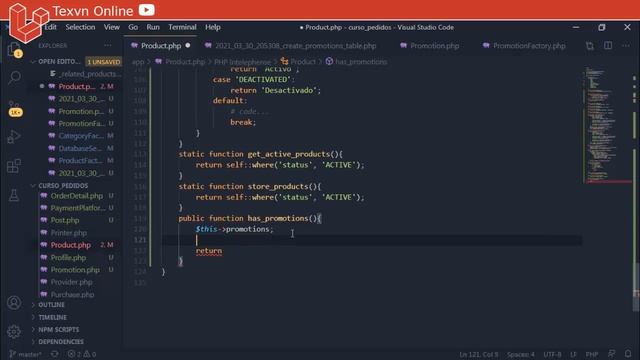Viewport: 640px width, 360px height.
Task: Open the Edit menu
Action: pyautogui.click(x=51, y=27)
